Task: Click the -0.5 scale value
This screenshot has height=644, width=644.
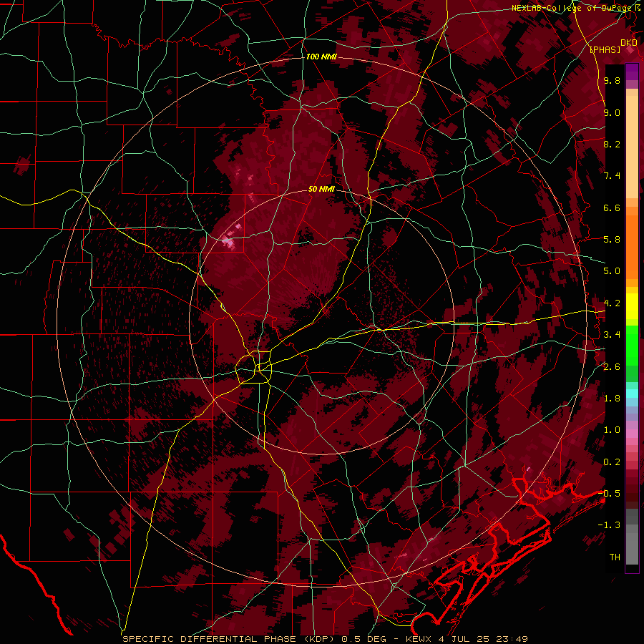Action: pyautogui.click(x=609, y=494)
